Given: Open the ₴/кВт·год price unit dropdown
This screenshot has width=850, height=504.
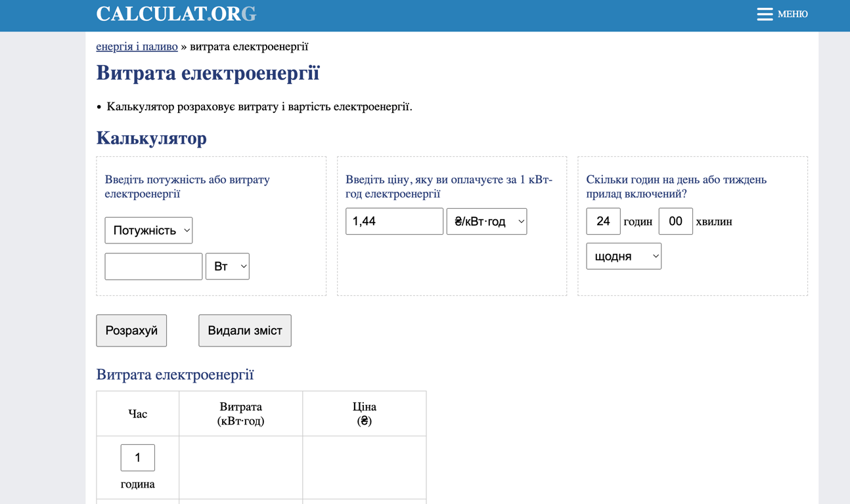Looking at the screenshot, I should pyautogui.click(x=486, y=222).
